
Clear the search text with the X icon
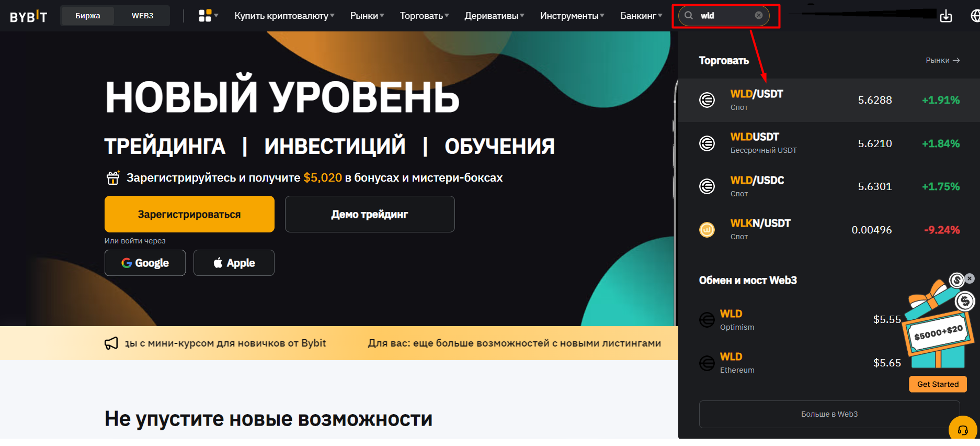click(x=758, y=16)
